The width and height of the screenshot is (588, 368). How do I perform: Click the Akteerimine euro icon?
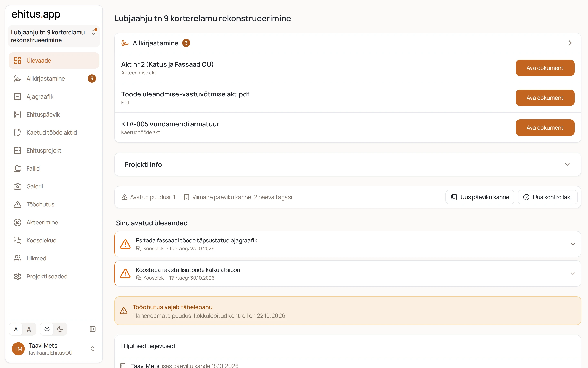click(x=18, y=222)
